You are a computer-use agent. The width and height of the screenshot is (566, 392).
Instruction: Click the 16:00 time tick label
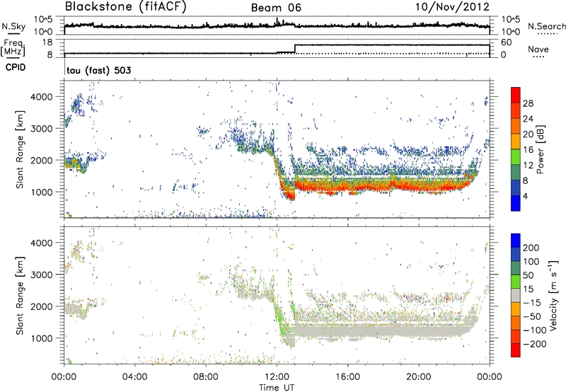(347, 377)
